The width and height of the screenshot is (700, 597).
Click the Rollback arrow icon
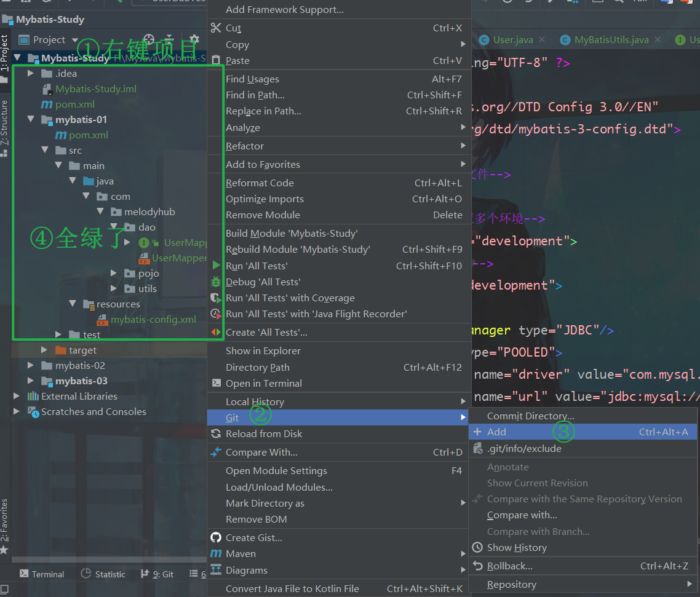(x=477, y=566)
